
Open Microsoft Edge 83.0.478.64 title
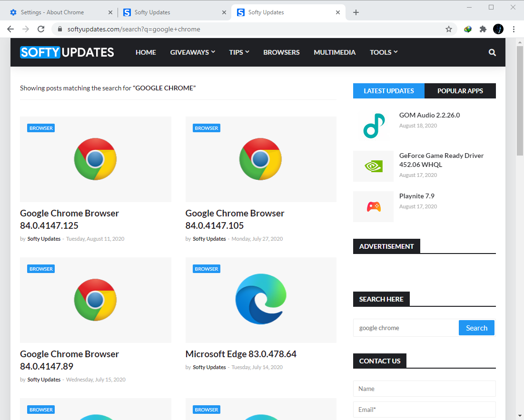241,354
